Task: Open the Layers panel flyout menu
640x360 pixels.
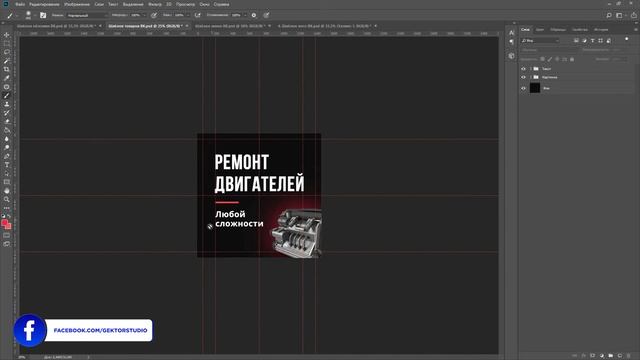Action: pos(636,29)
